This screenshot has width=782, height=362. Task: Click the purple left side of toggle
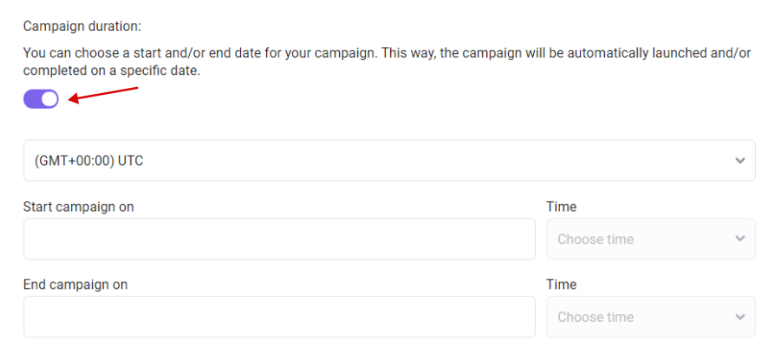coord(32,99)
